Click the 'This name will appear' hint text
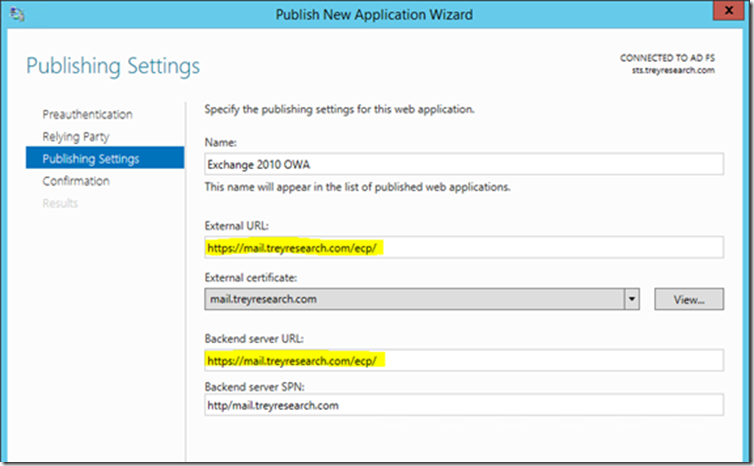This screenshot has width=754, height=466. (357, 187)
